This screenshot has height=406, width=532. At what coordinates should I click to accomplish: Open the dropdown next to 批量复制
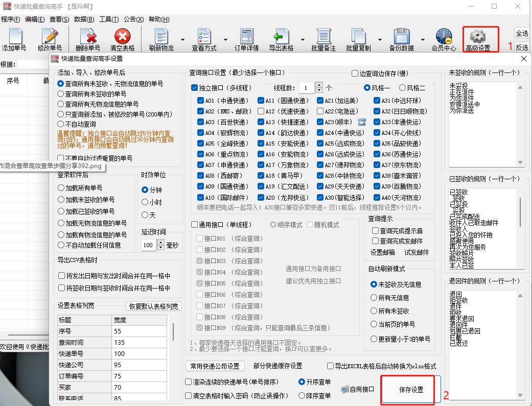coord(379,38)
